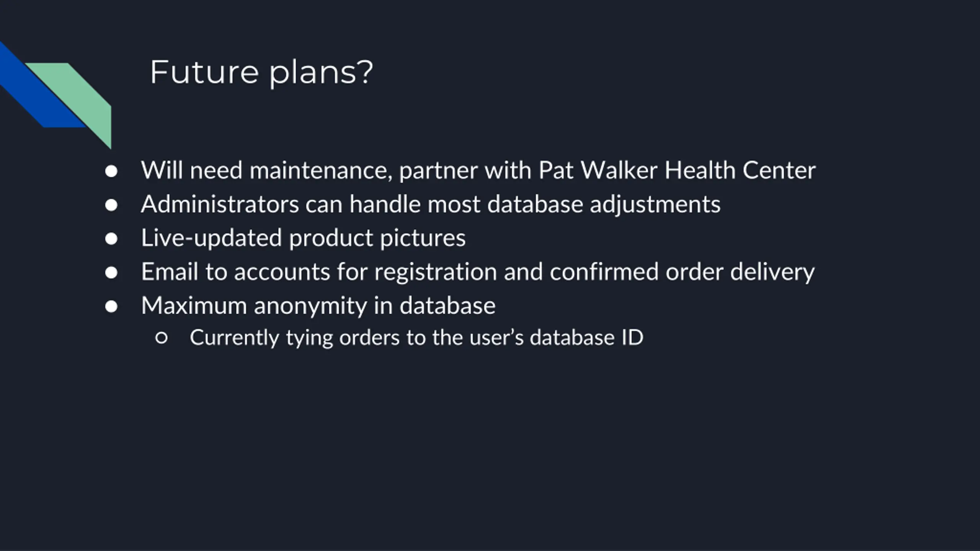
Task: Click the bullet dot before 'Email to accounts'
Action: tap(111, 272)
